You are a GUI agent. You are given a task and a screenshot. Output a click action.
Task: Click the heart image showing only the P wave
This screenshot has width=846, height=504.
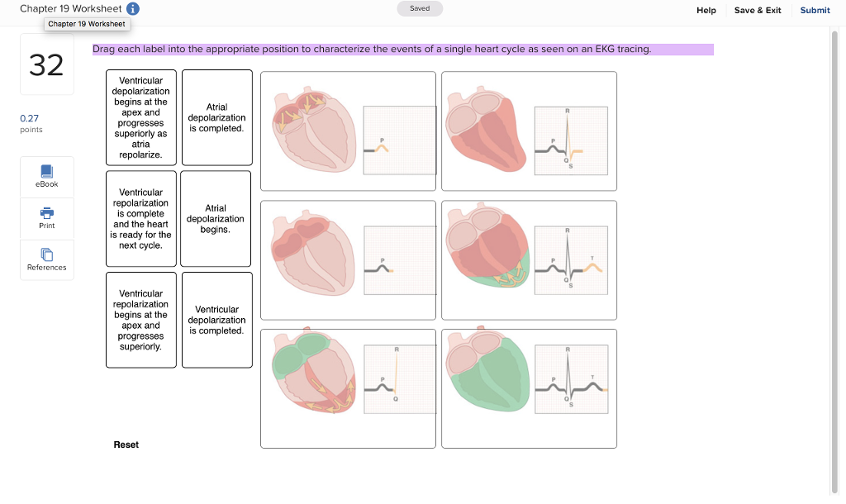(x=348, y=259)
